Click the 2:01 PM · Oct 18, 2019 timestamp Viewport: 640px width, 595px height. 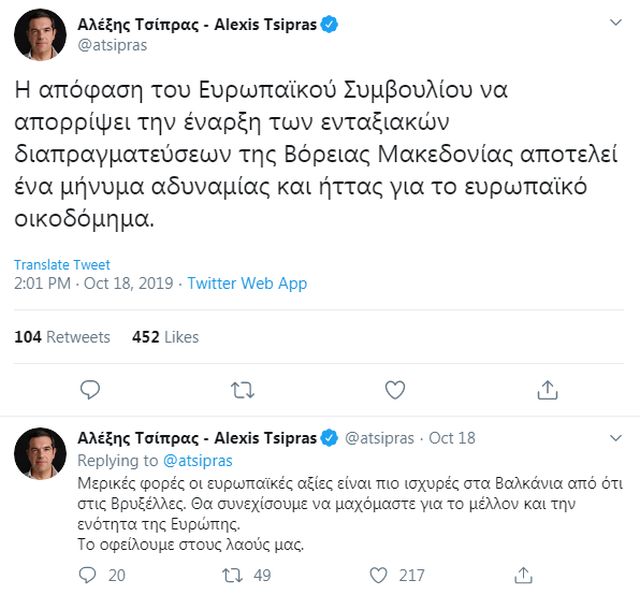pyautogui.click(x=91, y=283)
